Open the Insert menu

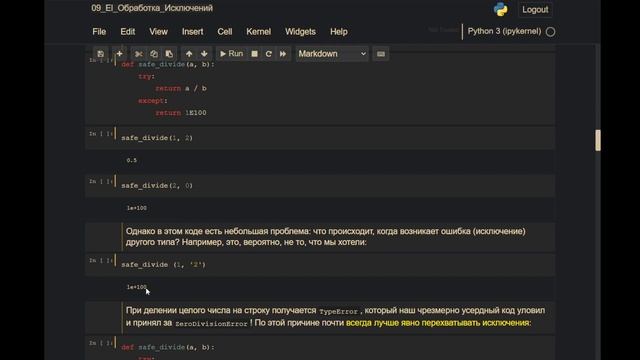tap(193, 31)
